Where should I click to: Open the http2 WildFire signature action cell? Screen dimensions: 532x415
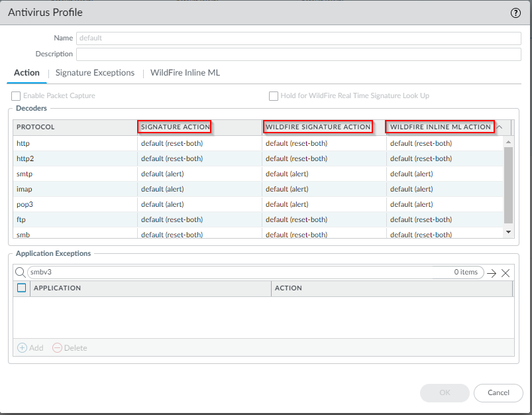tap(324, 158)
